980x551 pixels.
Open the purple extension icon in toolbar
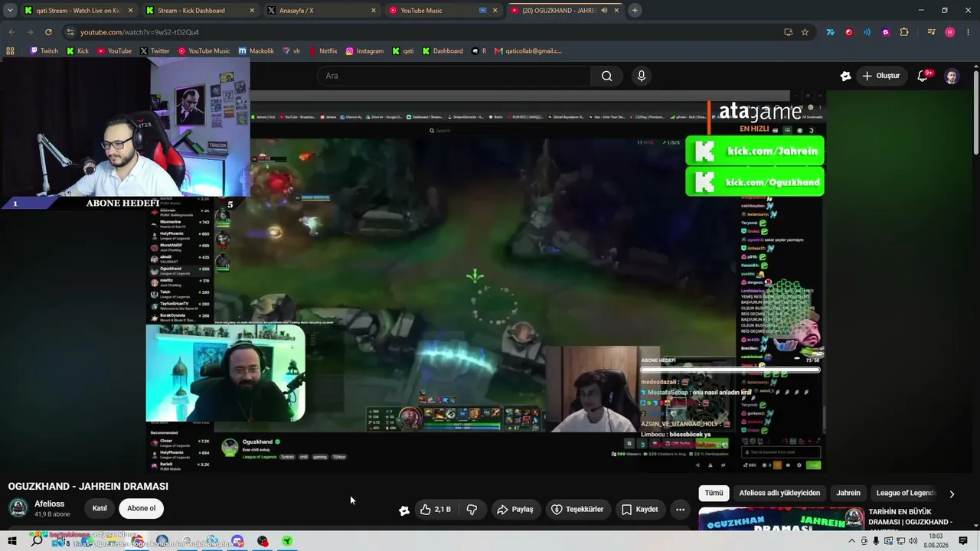pos(886,32)
